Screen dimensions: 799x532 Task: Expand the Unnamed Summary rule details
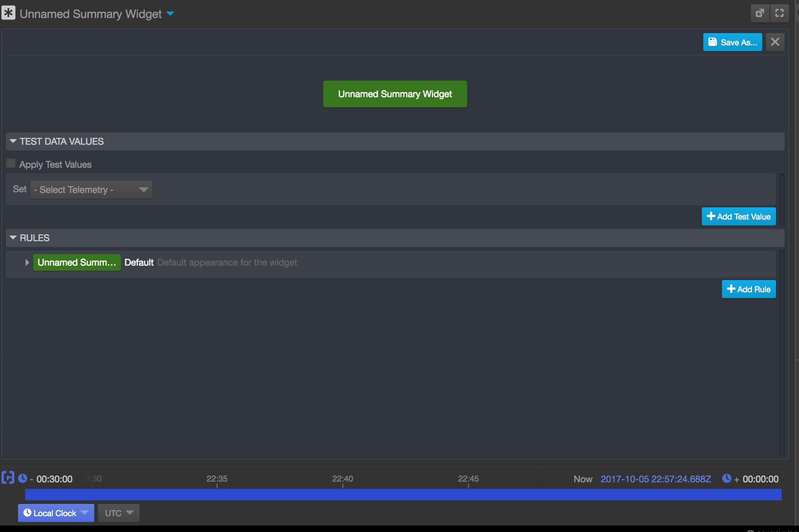pos(27,262)
